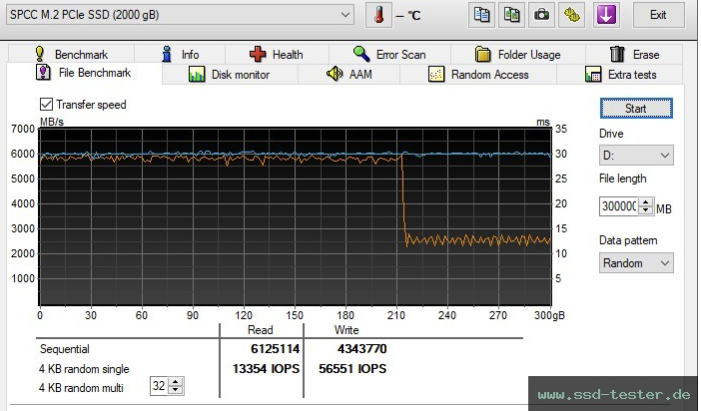Switch to the Extra tests tab
Screen dimensions: 701x411
click(621, 74)
